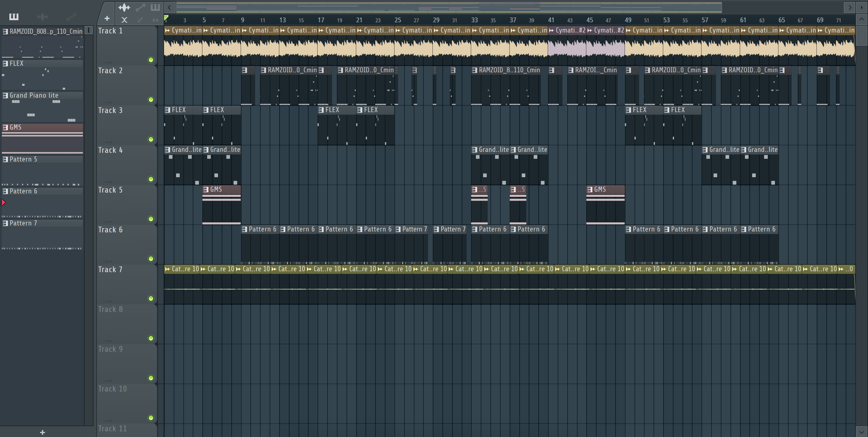This screenshot has height=437, width=868.
Task: Click the icon beside Pattern 7 in picker
Action: pyautogui.click(x=5, y=223)
